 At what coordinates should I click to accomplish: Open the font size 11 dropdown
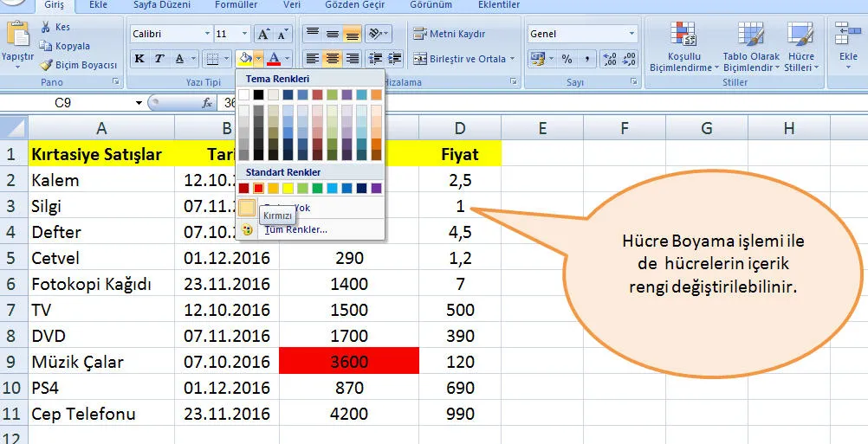244,34
